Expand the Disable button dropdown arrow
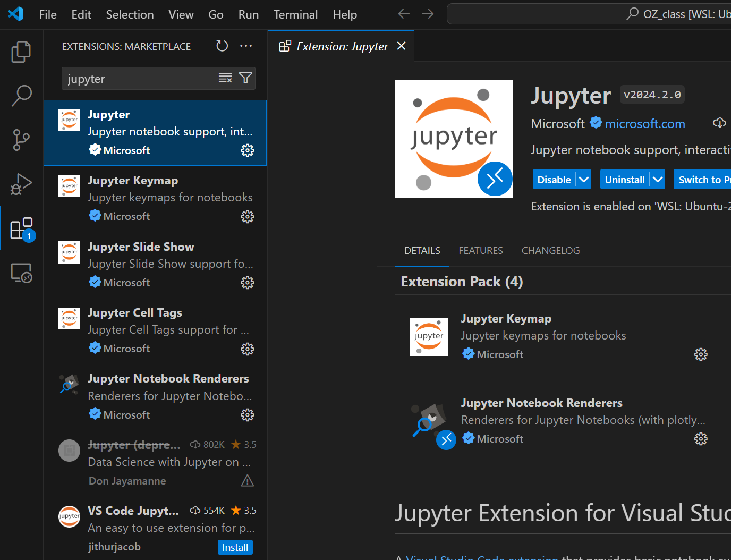Image resolution: width=731 pixels, height=560 pixels. pyautogui.click(x=584, y=180)
